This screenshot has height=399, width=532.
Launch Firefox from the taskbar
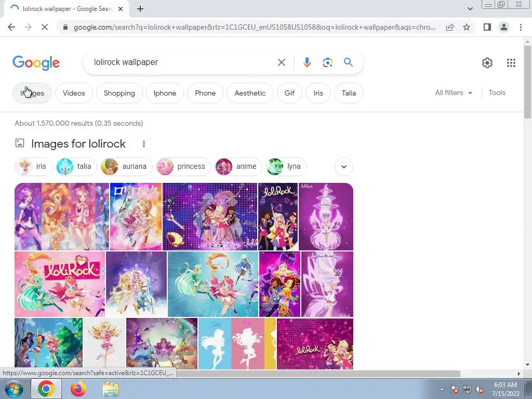78,389
